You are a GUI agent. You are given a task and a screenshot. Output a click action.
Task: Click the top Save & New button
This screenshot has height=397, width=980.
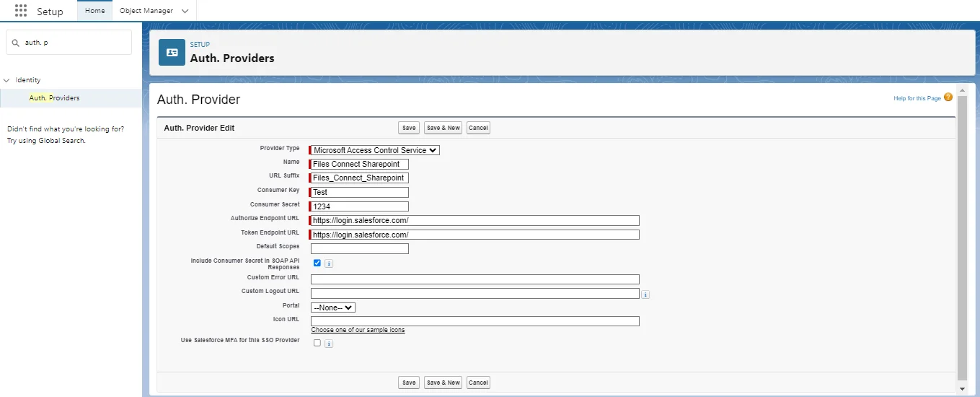click(x=443, y=128)
